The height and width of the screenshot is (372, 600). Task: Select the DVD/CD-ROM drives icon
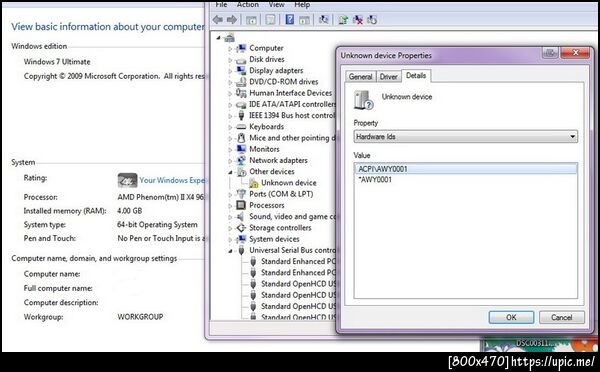pos(241,82)
